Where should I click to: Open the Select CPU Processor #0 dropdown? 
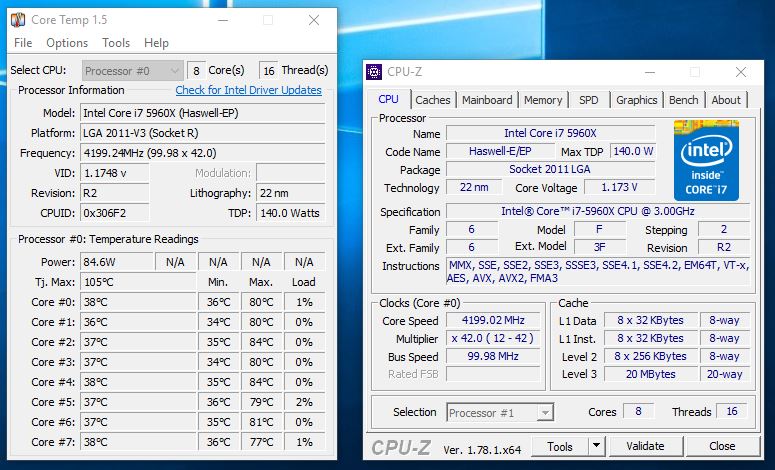tap(132, 71)
